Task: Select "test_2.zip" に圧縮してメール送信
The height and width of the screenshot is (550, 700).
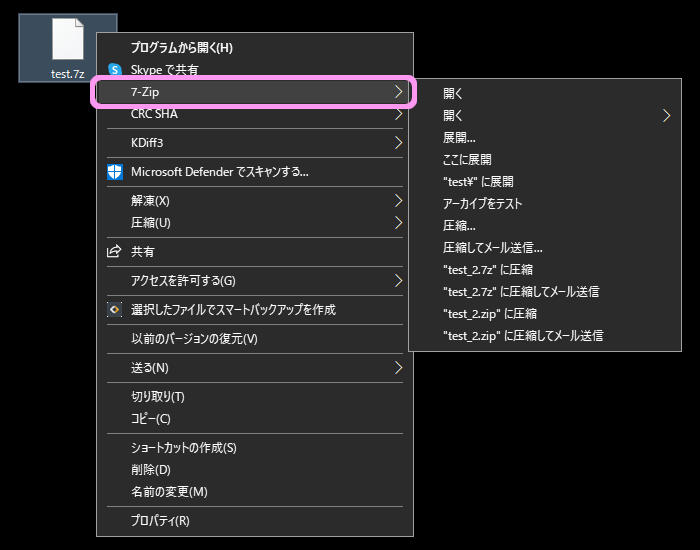Action: coord(545,336)
